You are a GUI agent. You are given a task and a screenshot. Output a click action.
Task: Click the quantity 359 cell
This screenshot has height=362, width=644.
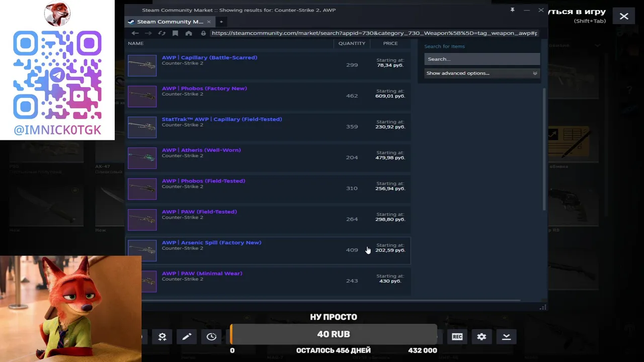tap(352, 127)
